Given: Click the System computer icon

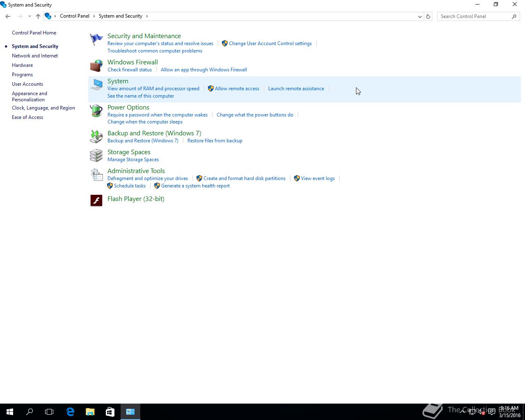Looking at the screenshot, I should click(96, 84).
